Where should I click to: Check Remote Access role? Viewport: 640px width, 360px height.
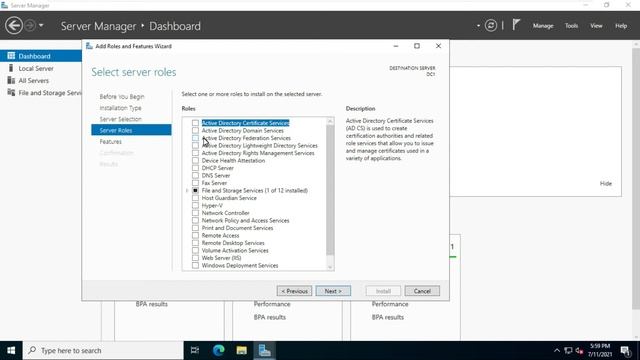point(195,236)
